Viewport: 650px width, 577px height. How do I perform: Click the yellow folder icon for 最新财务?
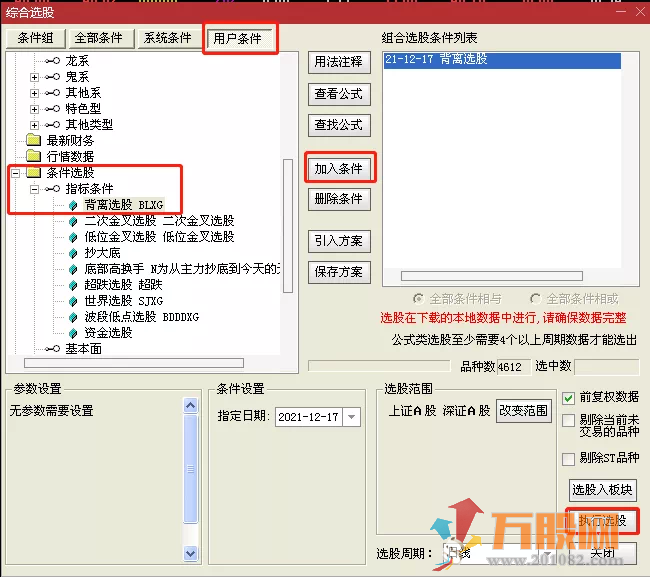[x=34, y=141]
